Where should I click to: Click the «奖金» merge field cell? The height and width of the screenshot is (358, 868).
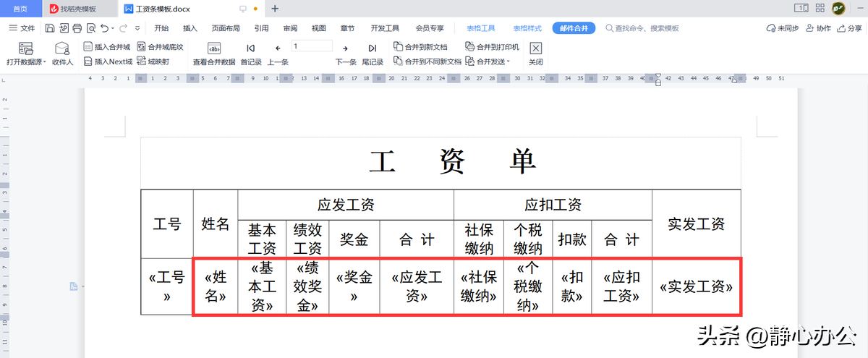[x=354, y=287]
